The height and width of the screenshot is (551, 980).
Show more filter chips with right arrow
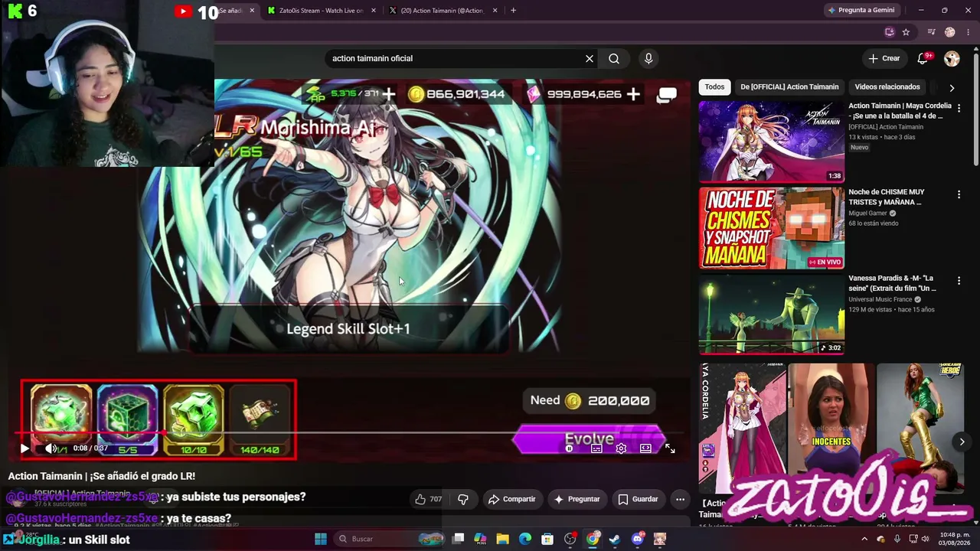coord(952,87)
